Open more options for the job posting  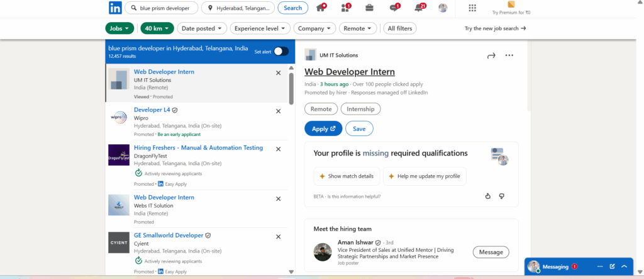(509, 55)
